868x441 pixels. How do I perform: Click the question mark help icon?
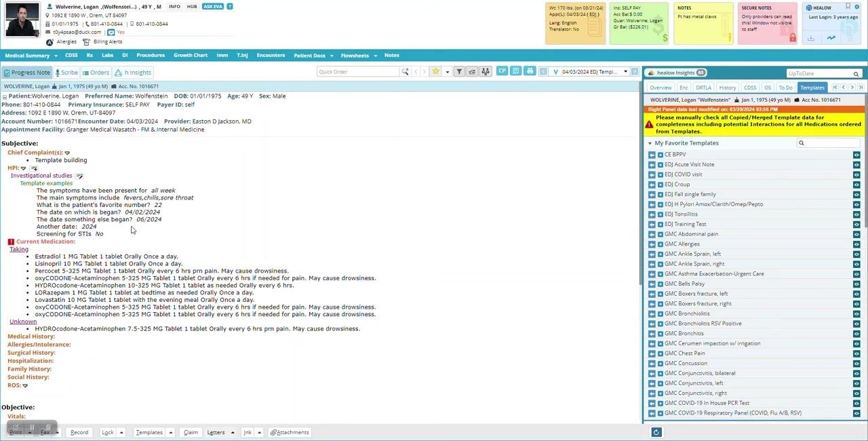pyautogui.click(x=230, y=7)
